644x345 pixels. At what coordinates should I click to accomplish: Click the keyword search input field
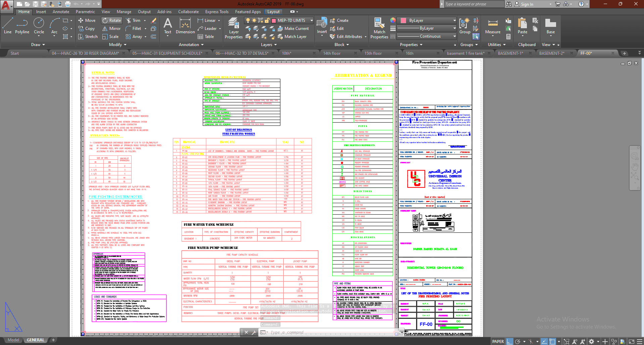474,4
